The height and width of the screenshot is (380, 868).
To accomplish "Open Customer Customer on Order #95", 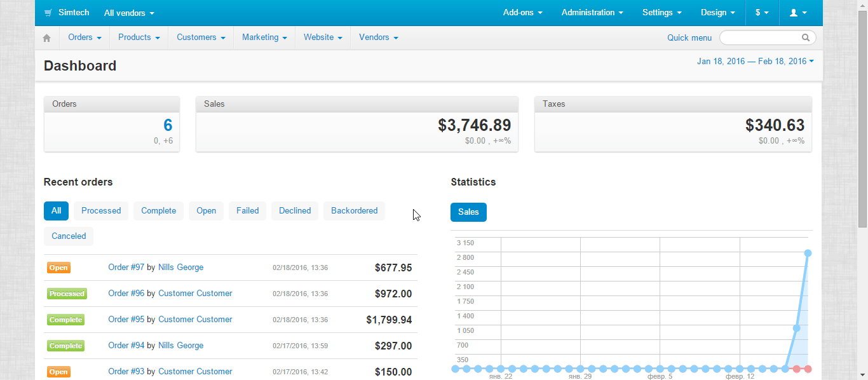I will pos(195,320).
